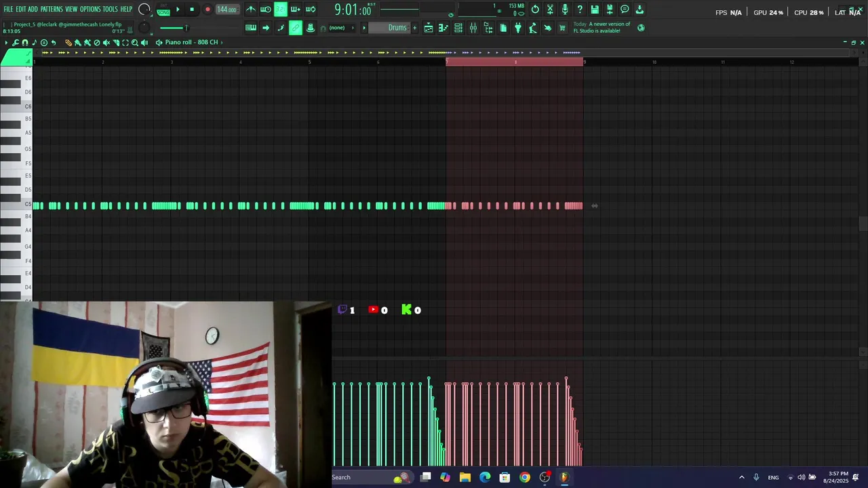868x488 pixels.
Task: Switch to SONG playback mode
Action: [x=163, y=12]
